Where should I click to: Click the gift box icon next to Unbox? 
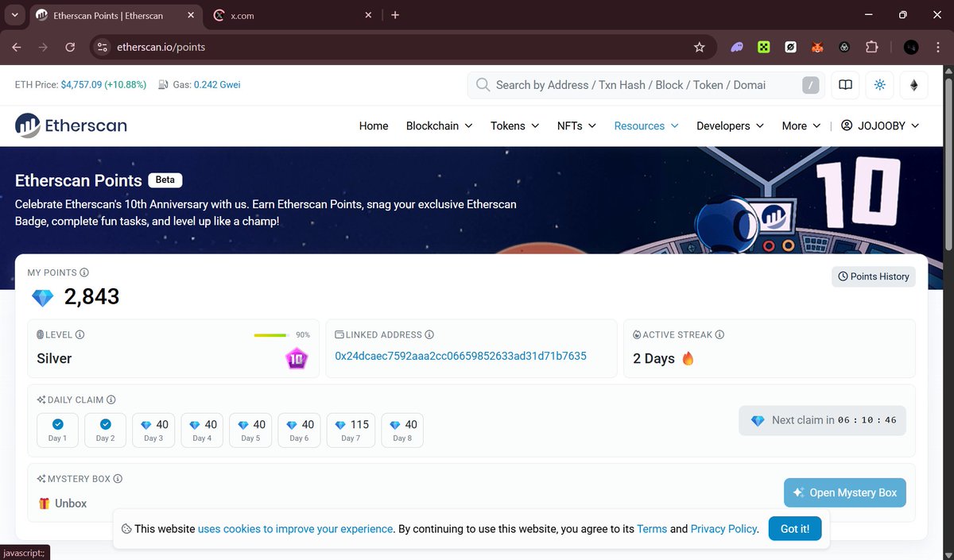click(42, 503)
